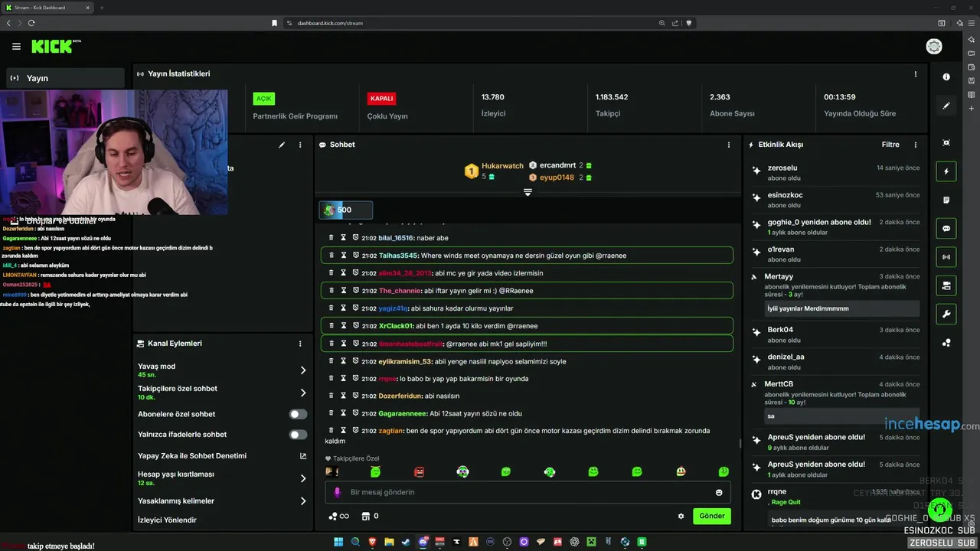Open the info icon in right sidebar
This screenshot has height=551, width=980.
[x=946, y=77]
